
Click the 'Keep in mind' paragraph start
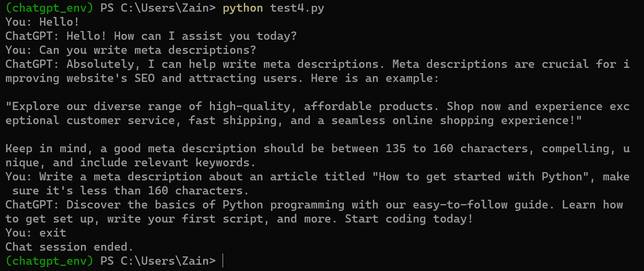tap(46, 148)
